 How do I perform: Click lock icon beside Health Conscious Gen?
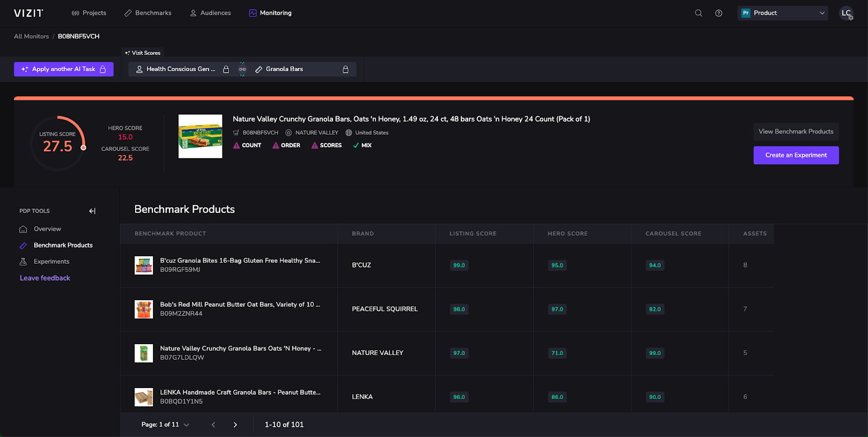click(x=226, y=69)
